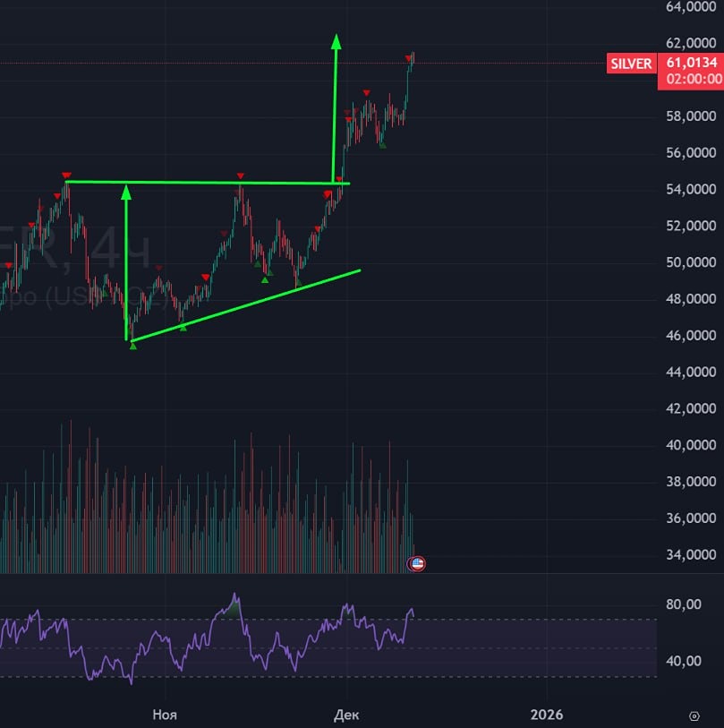Screen dimensions: 724x728
Task: Click the 2026 year label on time axis
Action: click(547, 715)
